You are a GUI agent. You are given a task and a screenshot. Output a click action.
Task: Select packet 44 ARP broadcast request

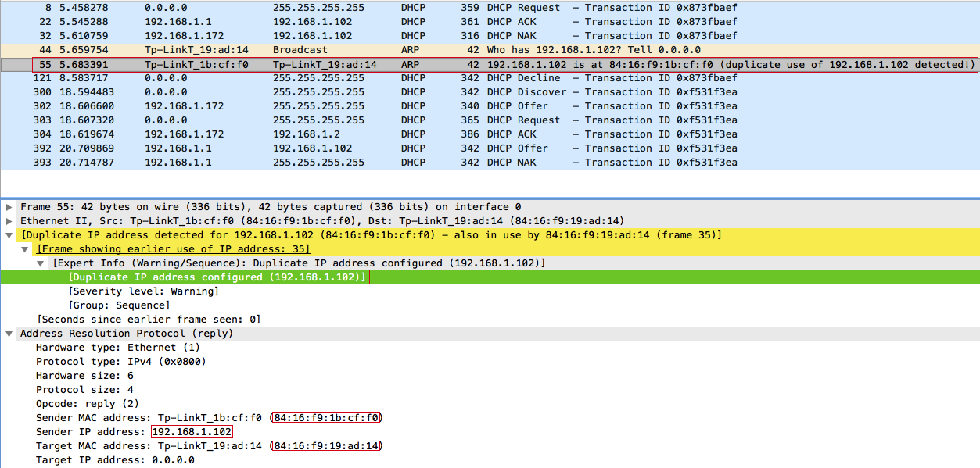pyautogui.click(x=490, y=50)
